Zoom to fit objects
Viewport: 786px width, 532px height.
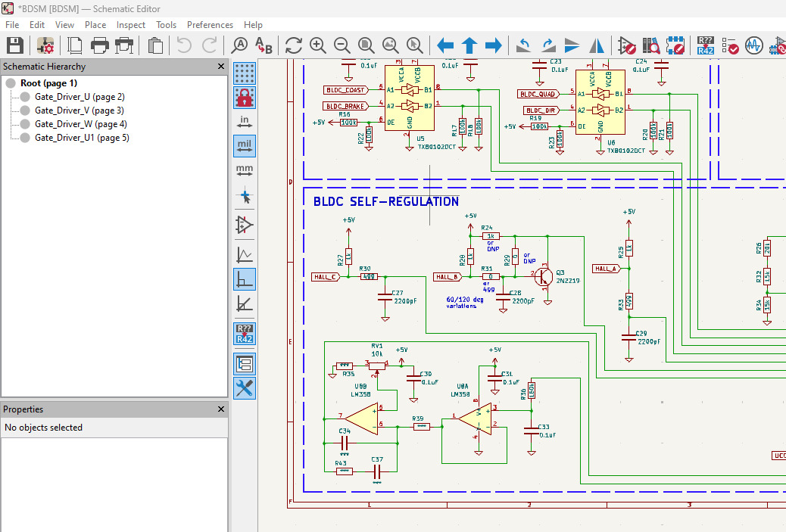coord(391,45)
